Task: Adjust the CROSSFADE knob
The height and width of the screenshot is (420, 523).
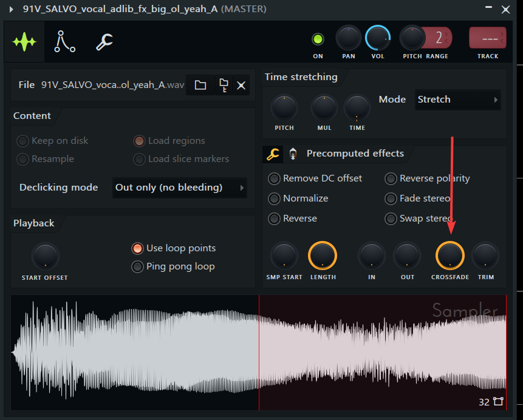Action: tap(450, 257)
